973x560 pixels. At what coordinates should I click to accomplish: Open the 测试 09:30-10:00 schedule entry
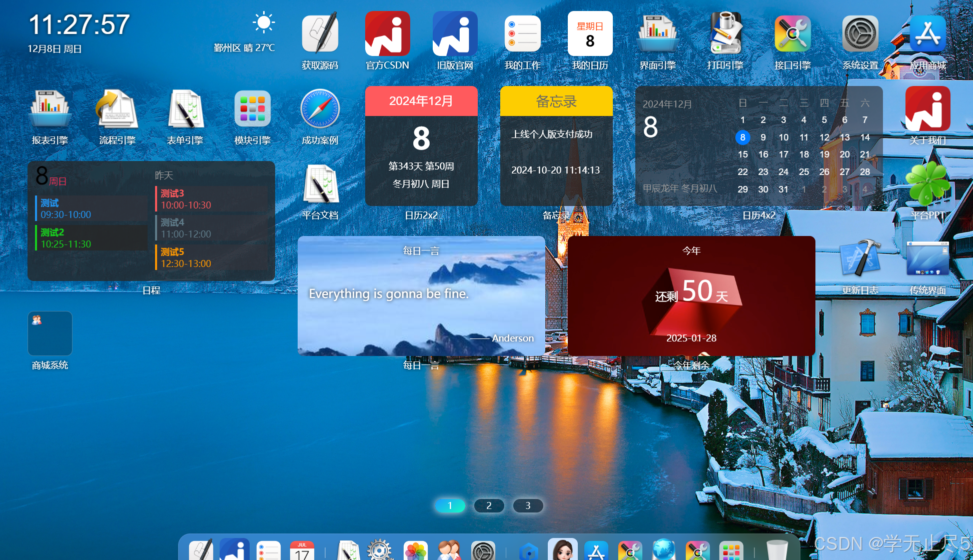pyautogui.click(x=91, y=208)
